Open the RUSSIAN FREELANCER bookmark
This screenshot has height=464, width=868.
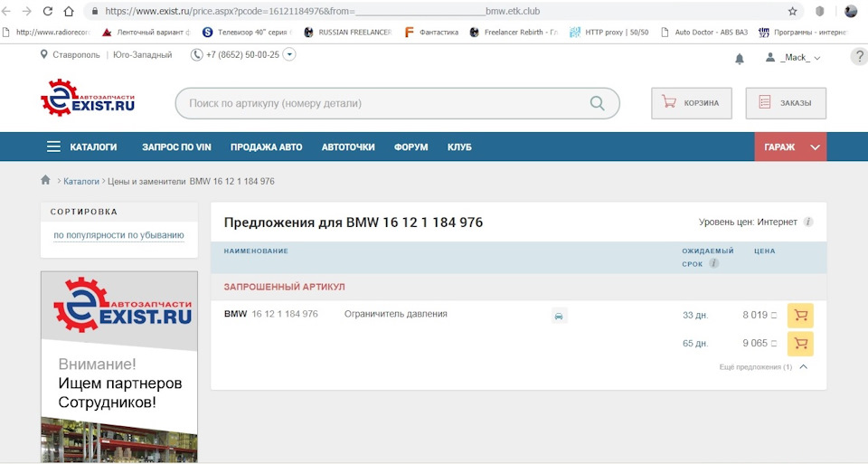coord(347,33)
